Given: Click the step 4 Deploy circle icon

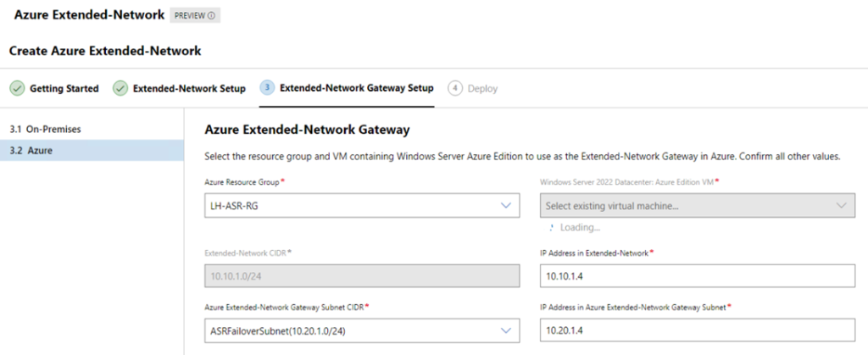Looking at the screenshot, I should coord(455,88).
